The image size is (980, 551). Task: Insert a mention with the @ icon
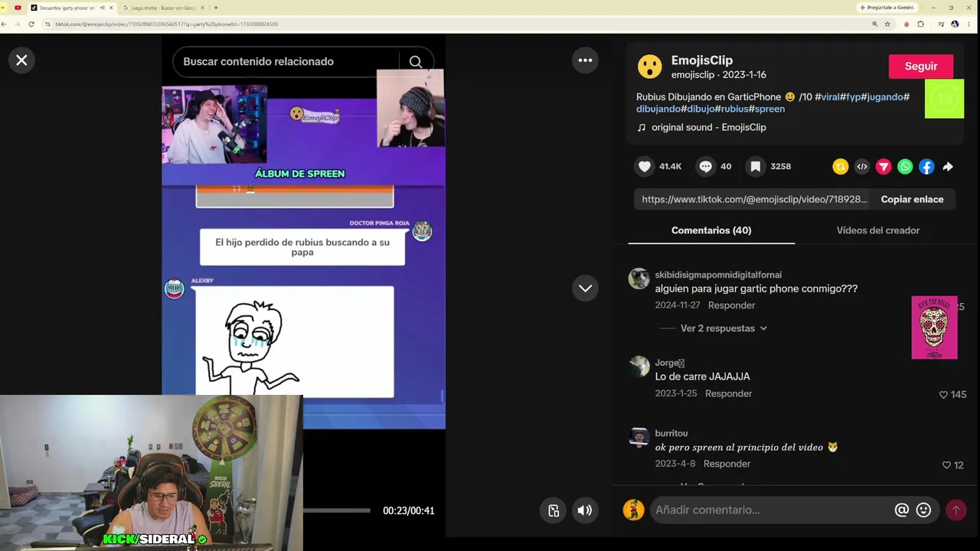902,510
